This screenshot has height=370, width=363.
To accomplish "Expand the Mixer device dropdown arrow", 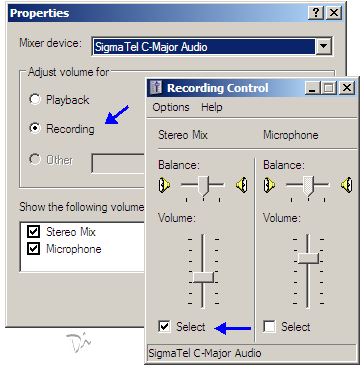I will pyautogui.click(x=323, y=47).
